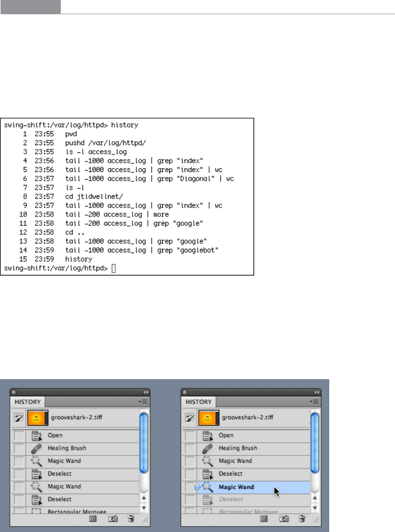Select the grooveshark-2.tiff snapshot in right History panel
Image resolution: width=395 pixels, height=532 pixels.
click(248, 417)
